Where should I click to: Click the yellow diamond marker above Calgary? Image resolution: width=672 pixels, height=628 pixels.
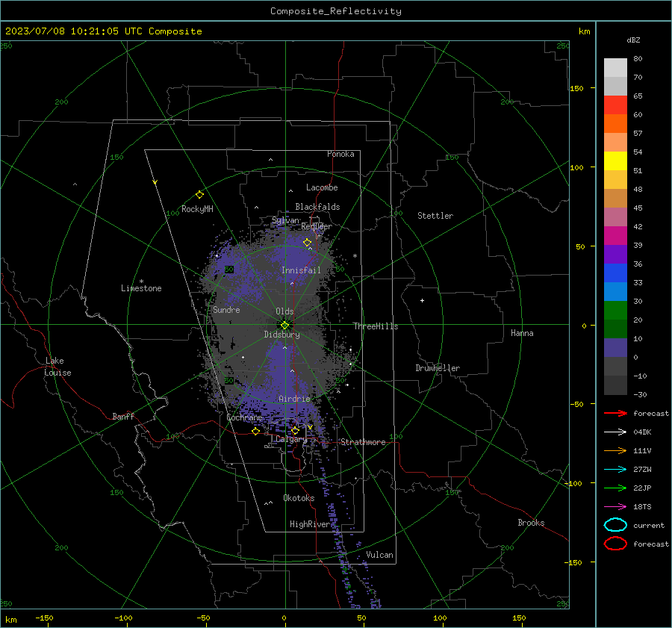pos(295,430)
